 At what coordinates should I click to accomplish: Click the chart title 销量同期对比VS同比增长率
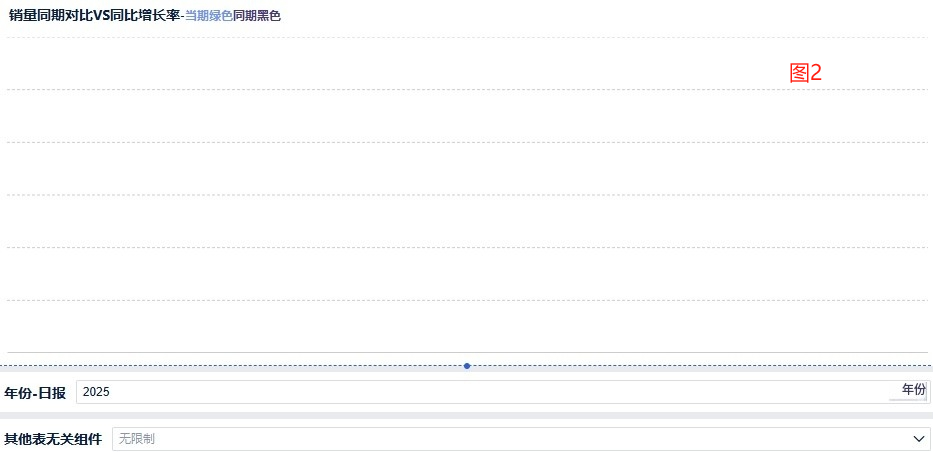(x=94, y=16)
